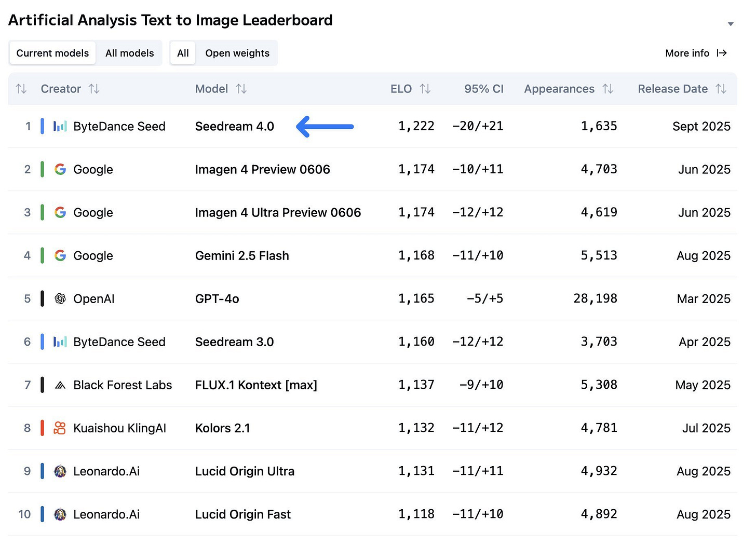Sort by Creator using its arrows icon
756x545 pixels.
pos(94,89)
